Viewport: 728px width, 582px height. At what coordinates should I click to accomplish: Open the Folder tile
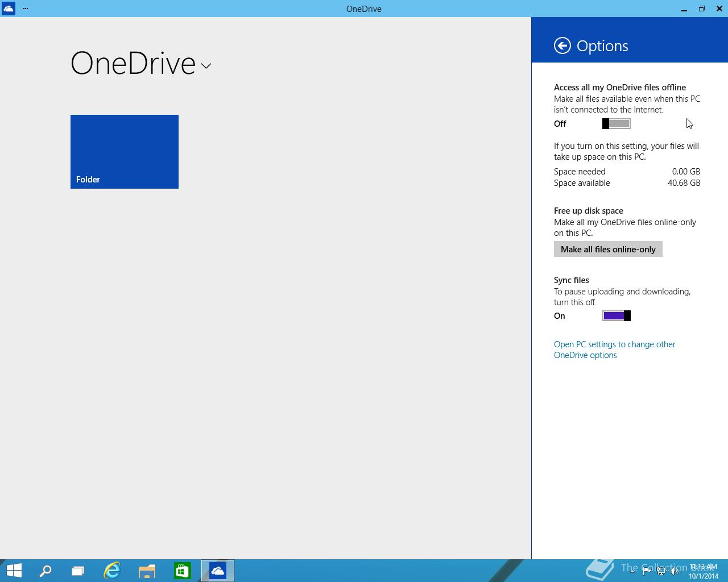point(125,152)
